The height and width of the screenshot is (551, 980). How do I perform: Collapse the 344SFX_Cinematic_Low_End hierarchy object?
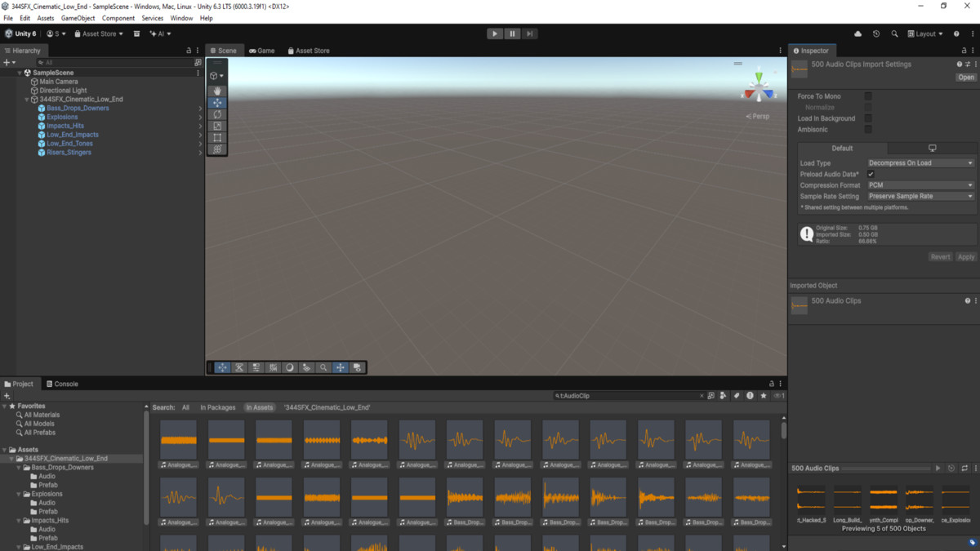27,100
